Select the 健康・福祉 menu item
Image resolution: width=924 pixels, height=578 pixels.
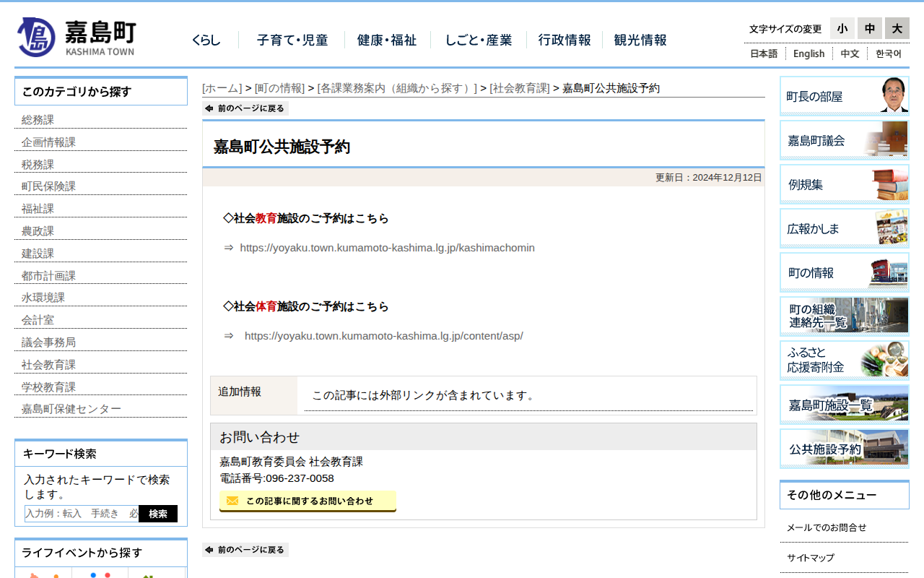tap(386, 40)
